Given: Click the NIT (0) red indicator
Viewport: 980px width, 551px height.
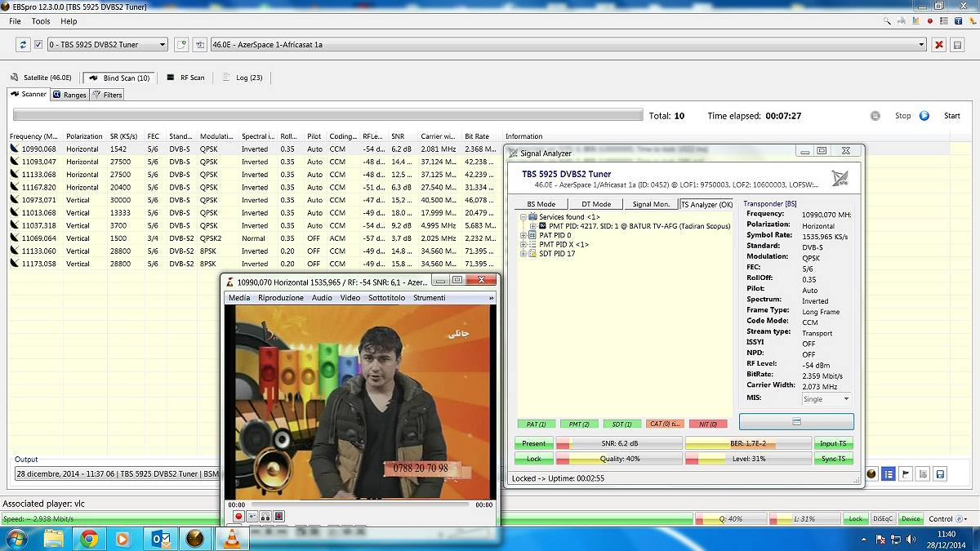Looking at the screenshot, I should pyautogui.click(x=707, y=424).
